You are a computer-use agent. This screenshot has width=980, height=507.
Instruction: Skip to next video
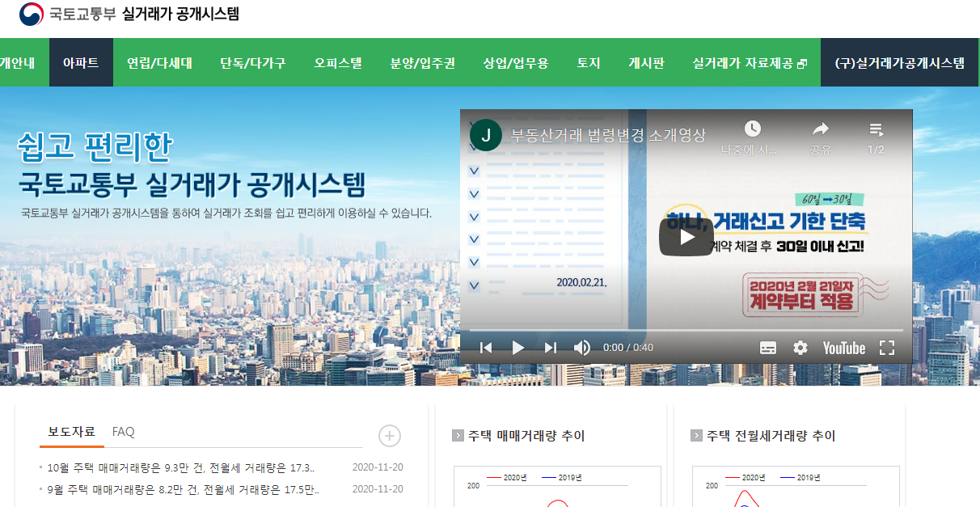pos(551,348)
